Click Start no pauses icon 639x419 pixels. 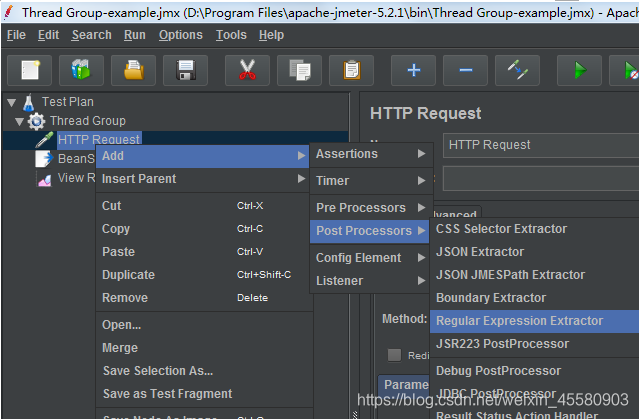(x=626, y=70)
